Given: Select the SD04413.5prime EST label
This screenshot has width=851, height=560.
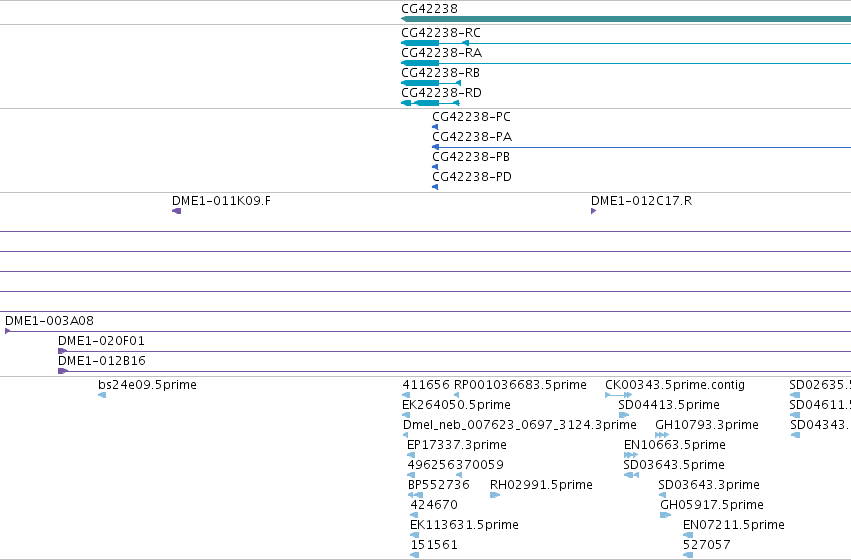Looking at the screenshot, I should (669, 405).
